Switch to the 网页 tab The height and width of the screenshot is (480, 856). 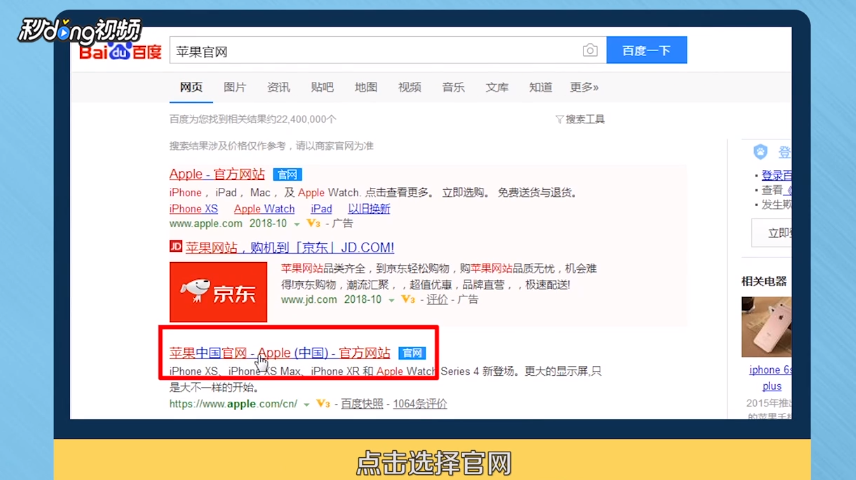click(x=191, y=87)
